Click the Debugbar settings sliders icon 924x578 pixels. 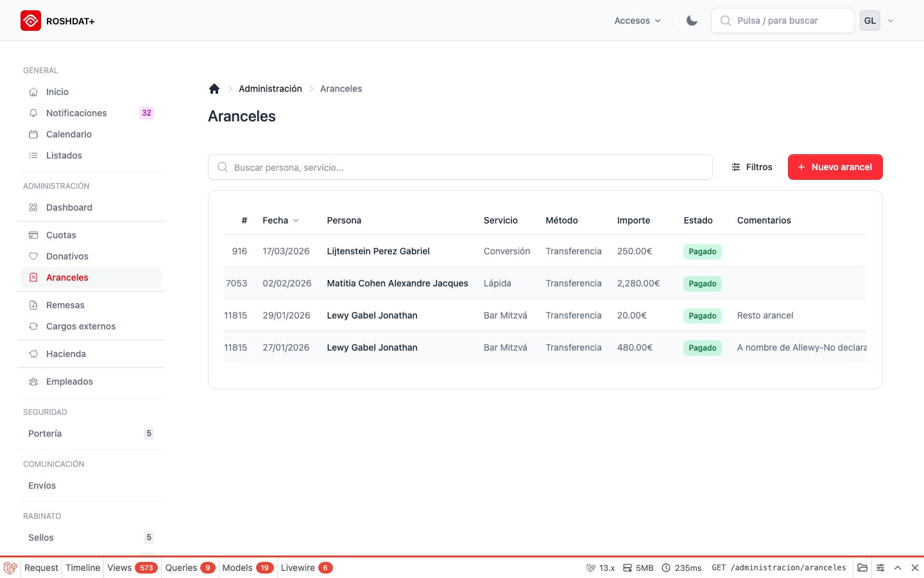[880, 568]
